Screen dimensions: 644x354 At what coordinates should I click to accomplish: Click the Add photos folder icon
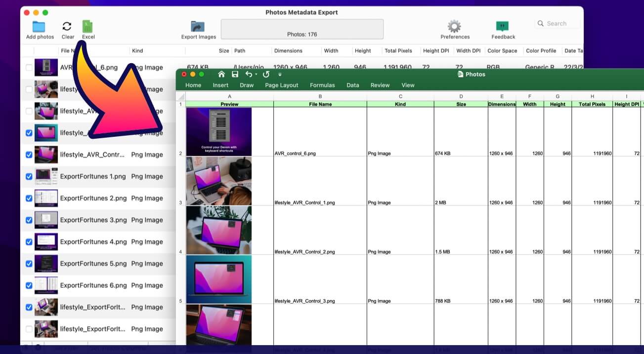[x=39, y=27]
